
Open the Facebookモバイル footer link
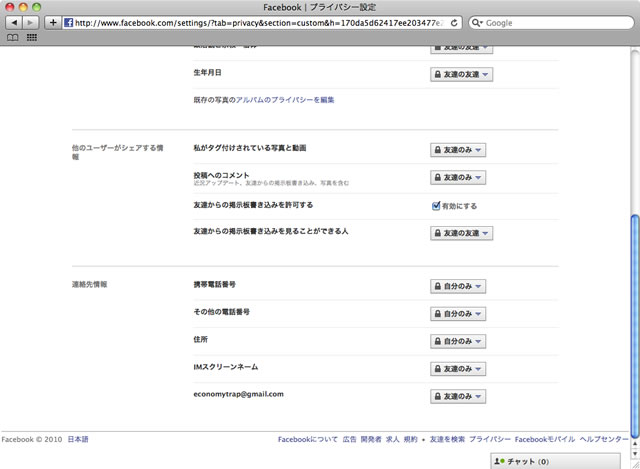(545, 439)
